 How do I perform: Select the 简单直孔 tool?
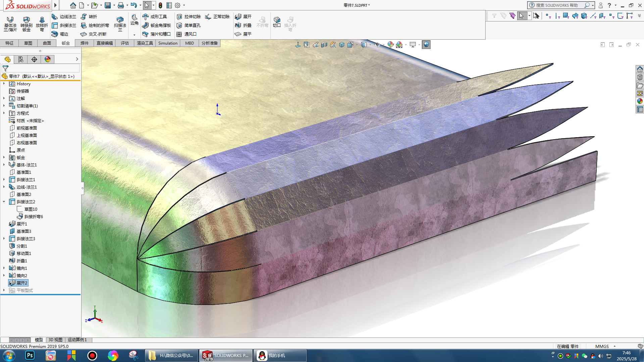189,25
